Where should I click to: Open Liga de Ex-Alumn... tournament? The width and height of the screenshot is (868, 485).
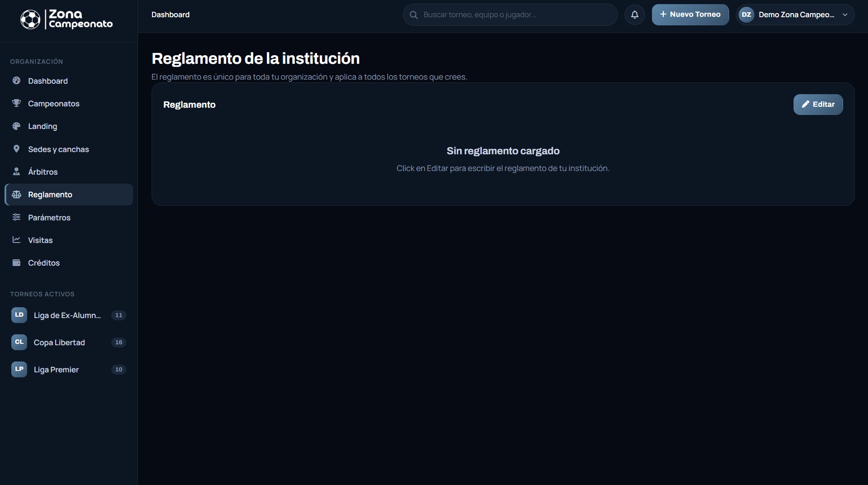pyautogui.click(x=69, y=315)
